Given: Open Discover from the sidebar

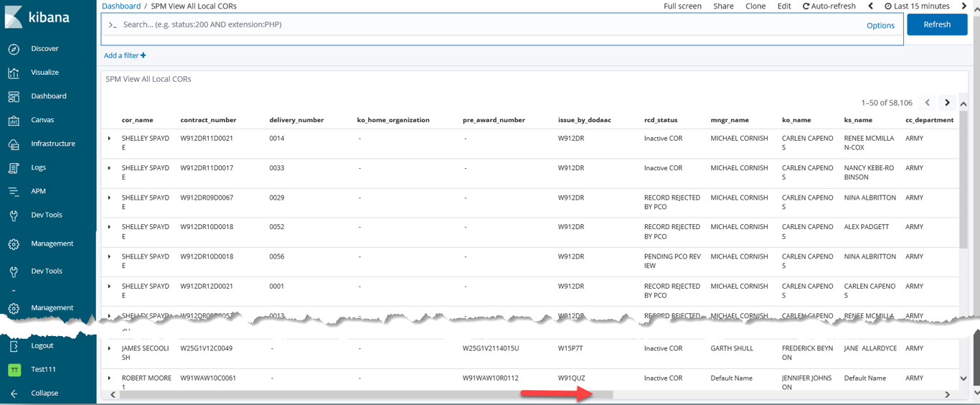Looking at the screenshot, I should pos(44,49).
